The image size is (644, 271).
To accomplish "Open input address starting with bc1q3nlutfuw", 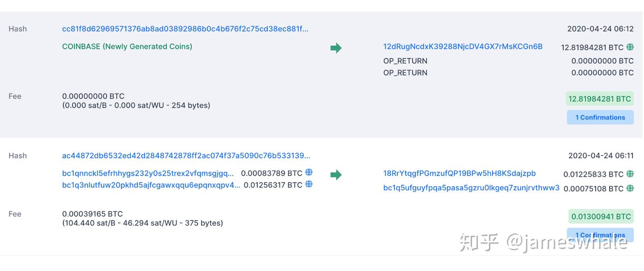I will click(x=151, y=185).
